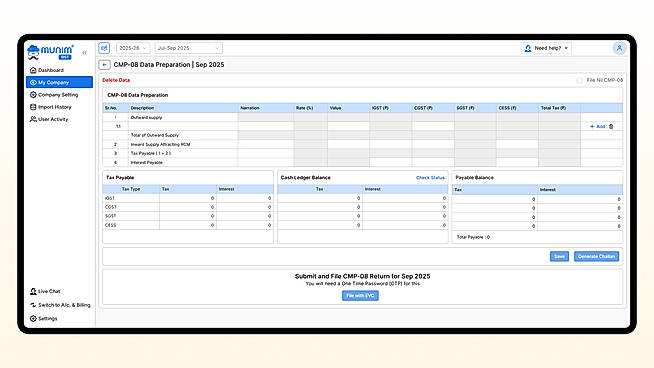Click the Check Status link
The image size is (654, 368).
pos(430,178)
